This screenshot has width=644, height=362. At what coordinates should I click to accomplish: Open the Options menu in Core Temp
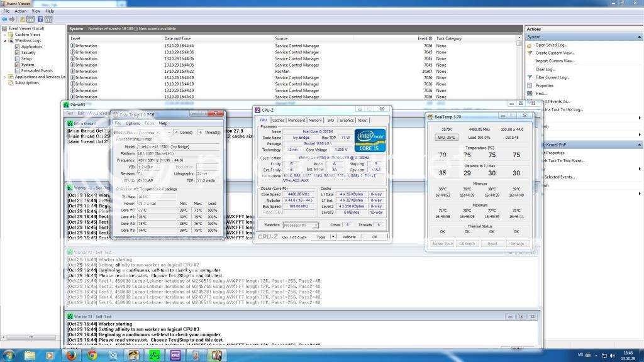(133, 123)
